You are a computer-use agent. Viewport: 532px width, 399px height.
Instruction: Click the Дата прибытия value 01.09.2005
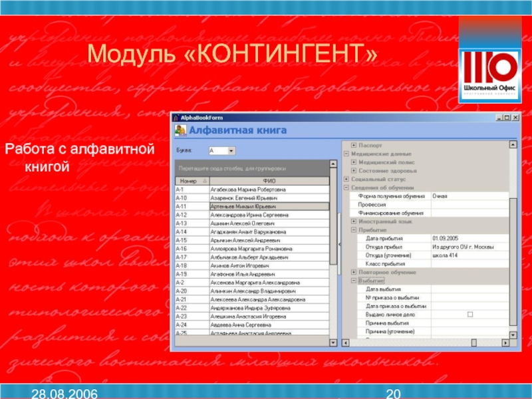coord(470,239)
